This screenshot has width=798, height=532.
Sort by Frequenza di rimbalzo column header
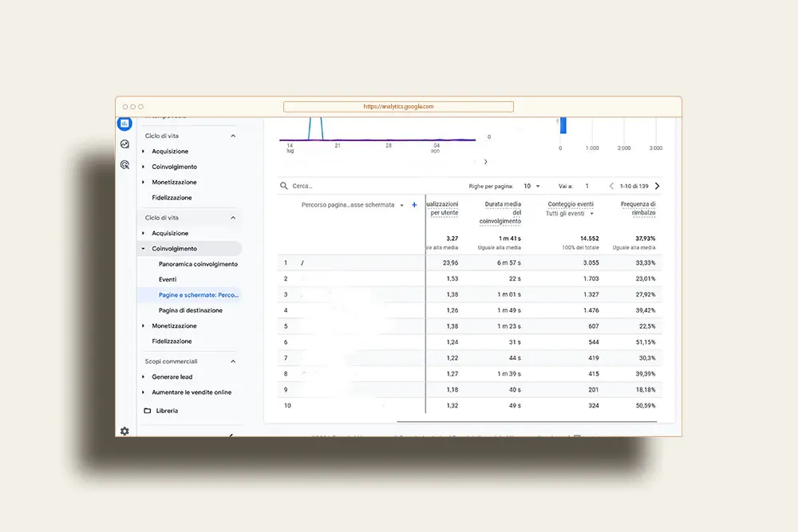[x=638, y=208]
